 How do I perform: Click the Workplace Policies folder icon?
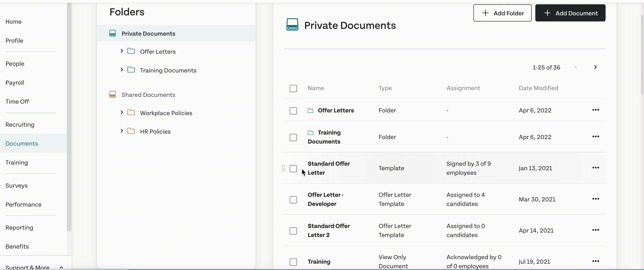coord(131,113)
